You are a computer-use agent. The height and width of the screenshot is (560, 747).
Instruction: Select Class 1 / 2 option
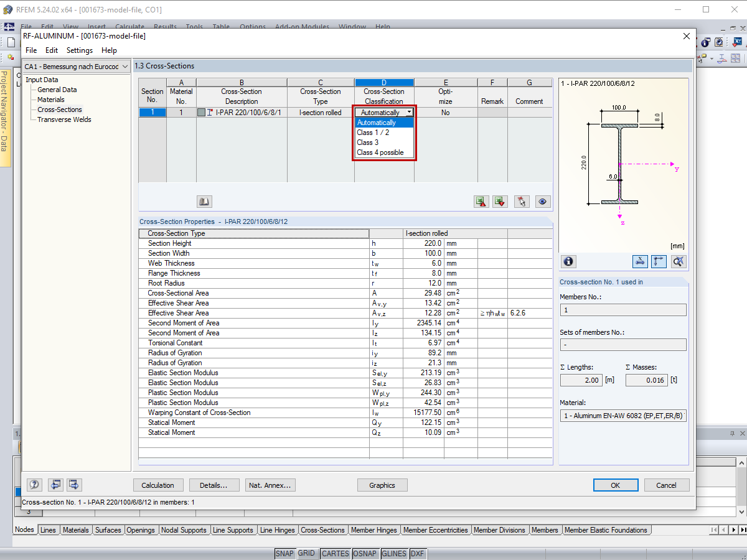point(384,133)
